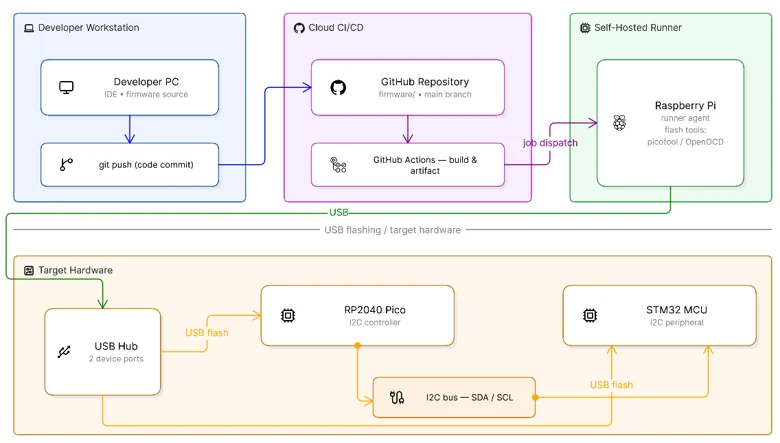This screenshot has width=780, height=443.
Task: Click the git branch icon in git push node
Action: (66, 165)
